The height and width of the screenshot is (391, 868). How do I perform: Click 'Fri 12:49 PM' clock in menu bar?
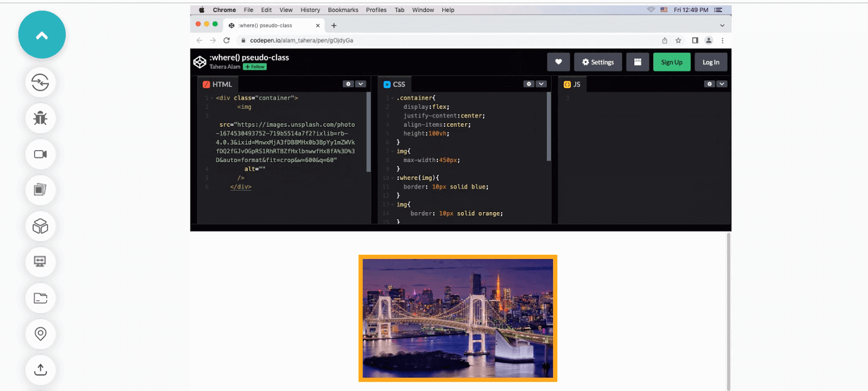tap(691, 10)
